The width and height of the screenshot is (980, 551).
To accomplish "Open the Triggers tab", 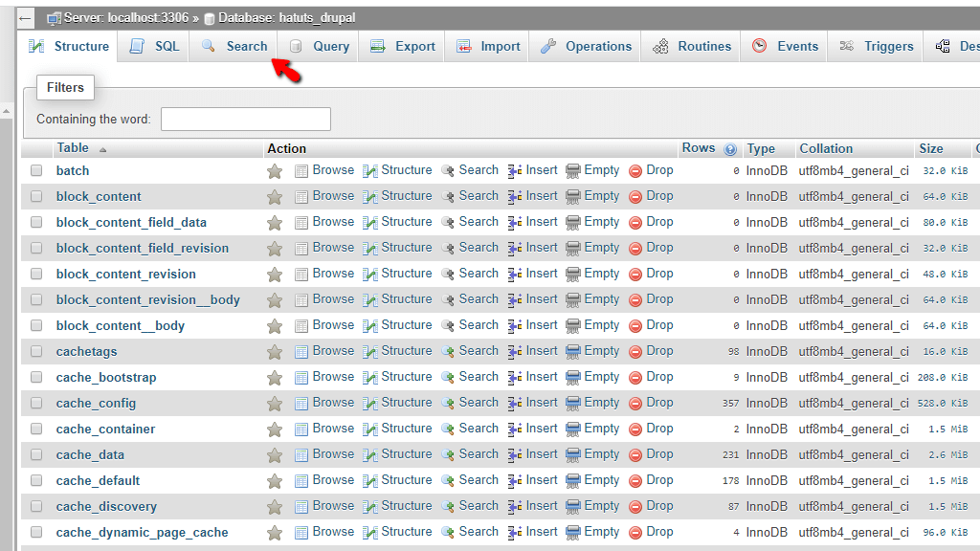I will click(x=876, y=46).
